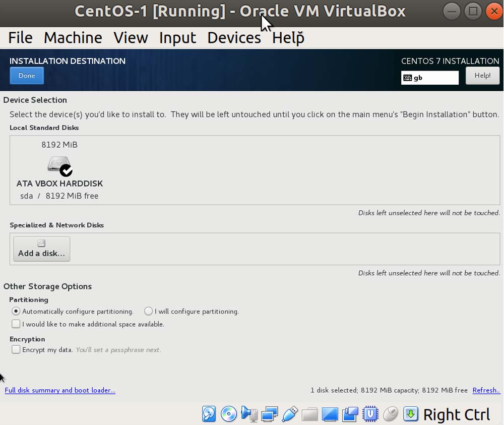Check I would like to make additional space available
The width and height of the screenshot is (504, 425).
[16, 324]
